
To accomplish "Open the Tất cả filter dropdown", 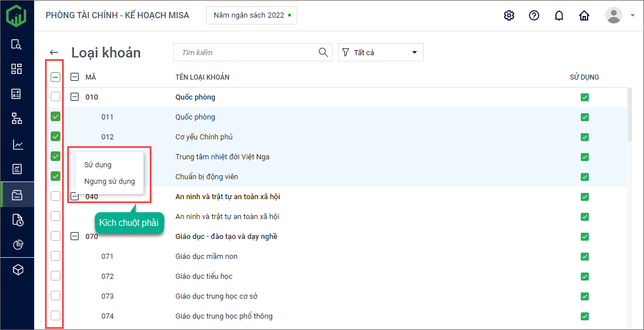I will pos(380,52).
